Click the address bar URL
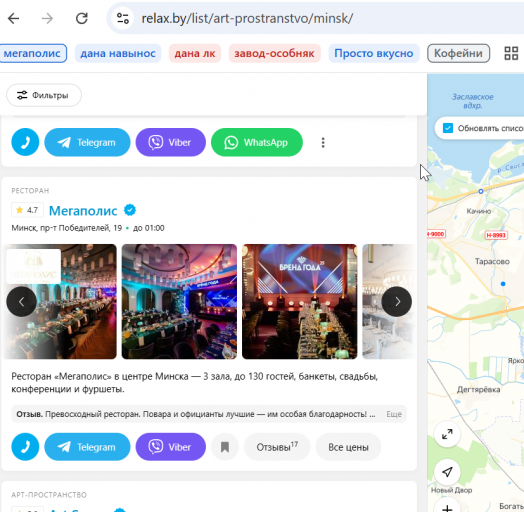The width and height of the screenshot is (524, 512). tap(247, 18)
